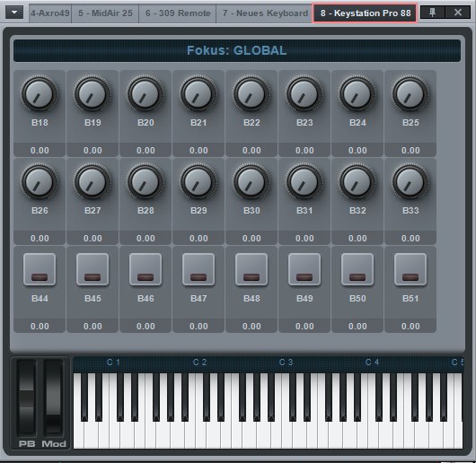Click knob B29

[198, 181]
